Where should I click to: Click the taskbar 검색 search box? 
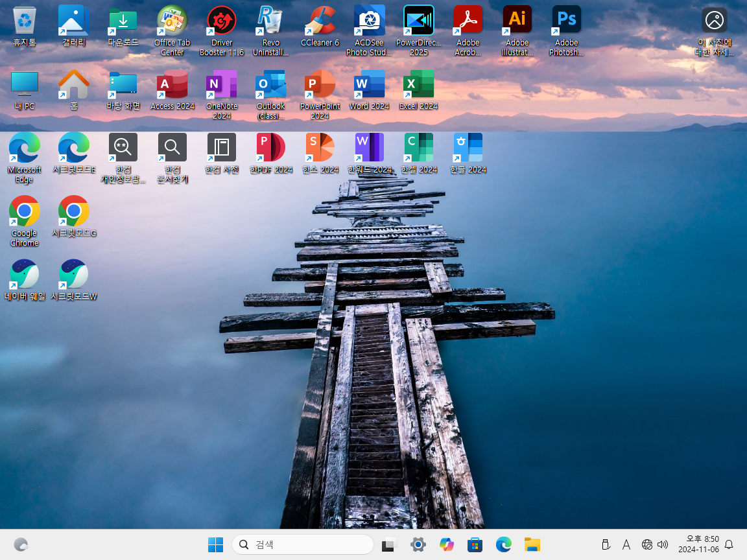303,544
